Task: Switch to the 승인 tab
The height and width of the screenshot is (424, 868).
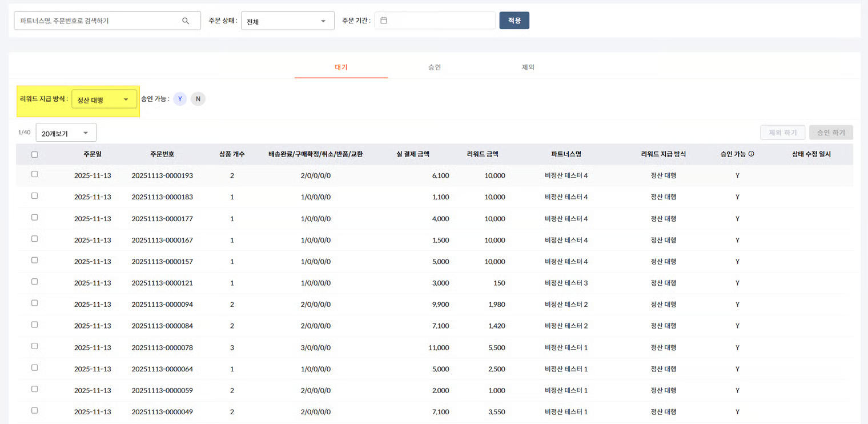Action: coord(435,67)
